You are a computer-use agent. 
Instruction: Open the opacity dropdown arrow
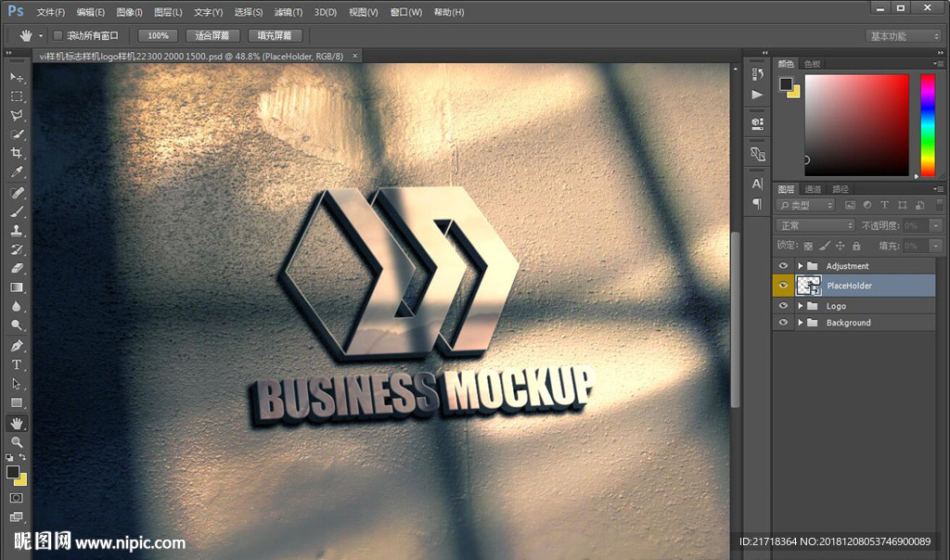[x=936, y=226]
